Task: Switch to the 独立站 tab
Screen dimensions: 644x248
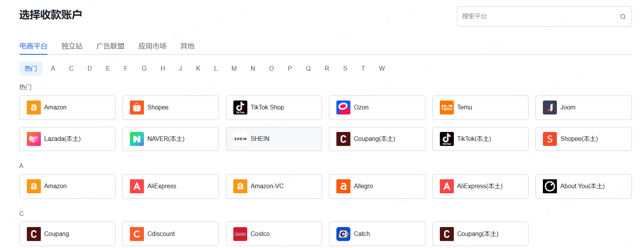Action: pos(72,46)
